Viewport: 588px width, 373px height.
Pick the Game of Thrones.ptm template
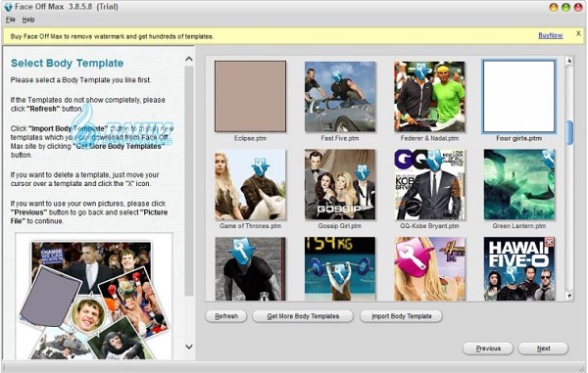[x=250, y=185]
